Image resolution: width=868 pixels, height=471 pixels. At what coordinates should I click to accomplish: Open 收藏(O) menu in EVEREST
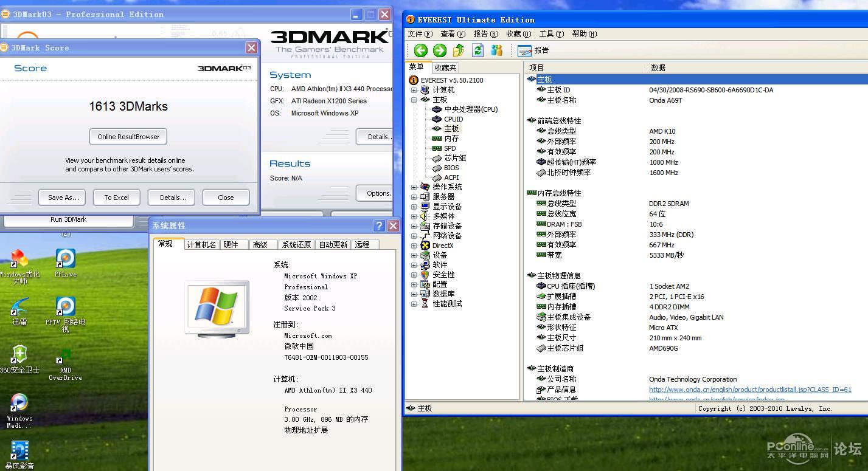pos(519,34)
